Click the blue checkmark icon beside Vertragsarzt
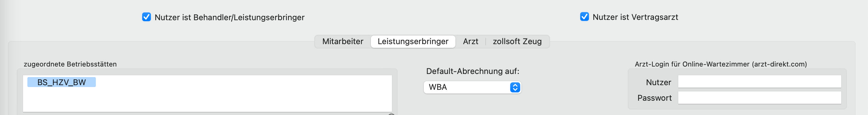This screenshot has width=868, height=115. point(585,16)
